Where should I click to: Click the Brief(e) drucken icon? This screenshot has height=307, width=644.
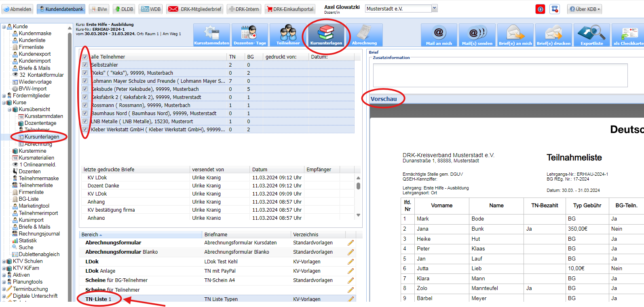[553, 35]
